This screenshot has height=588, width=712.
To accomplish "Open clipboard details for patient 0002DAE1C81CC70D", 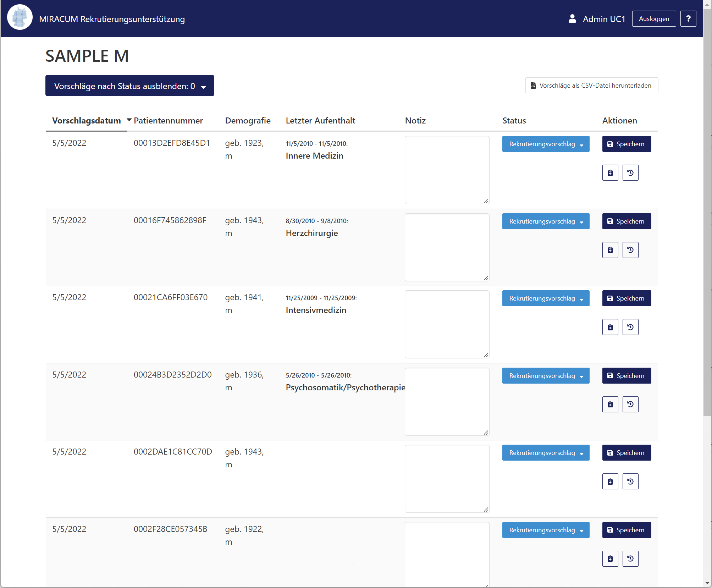I will [x=610, y=482].
